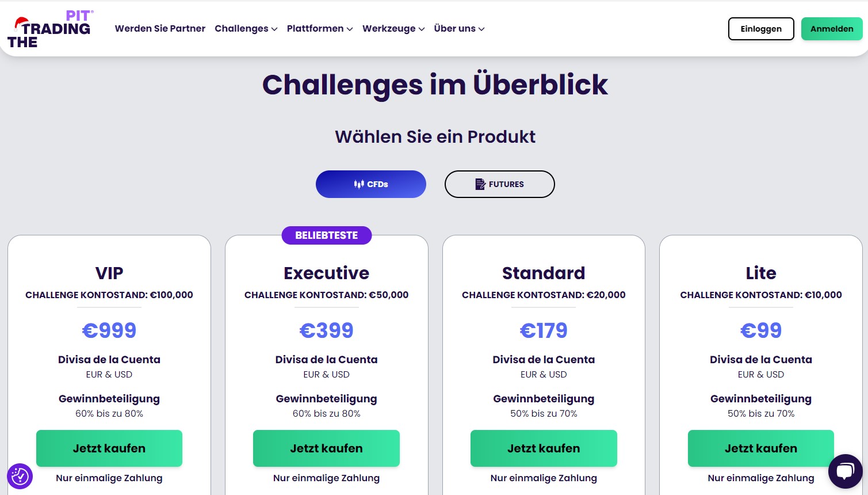Screen dimensions: 868x495
Task: Open the cookie settings icon
Action: (x=20, y=476)
